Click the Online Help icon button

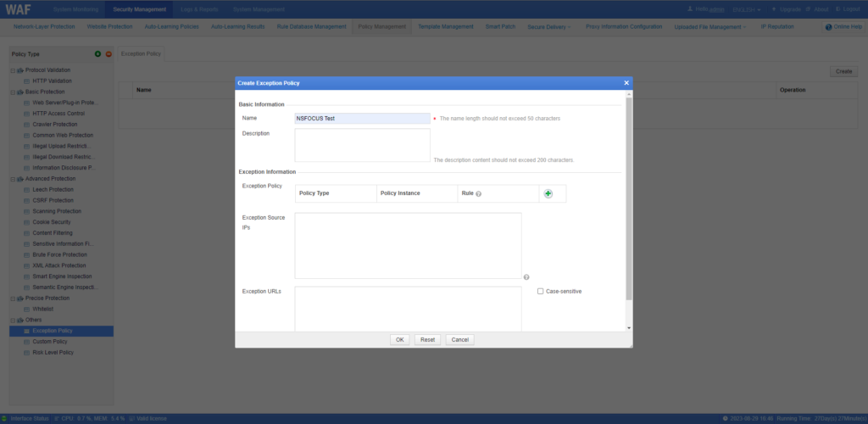[843, 27]
